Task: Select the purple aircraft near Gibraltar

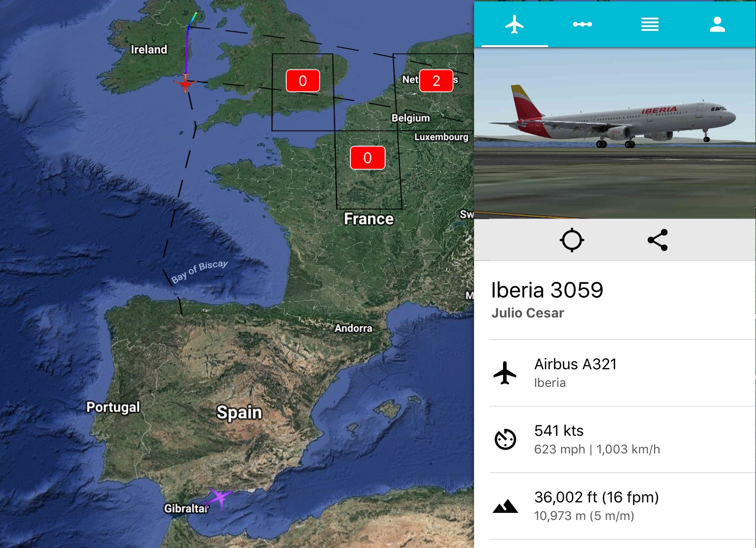Action: (x=218, y=499)
